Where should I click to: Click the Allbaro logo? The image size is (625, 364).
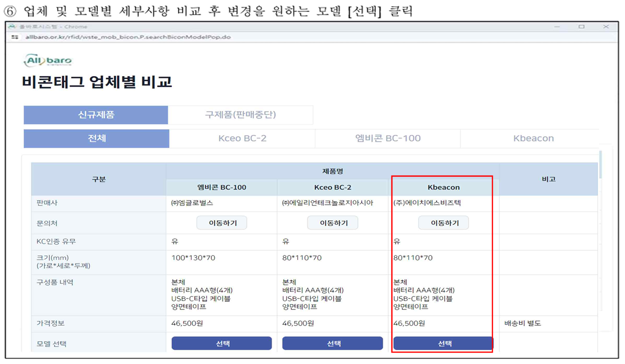point(48,61)
